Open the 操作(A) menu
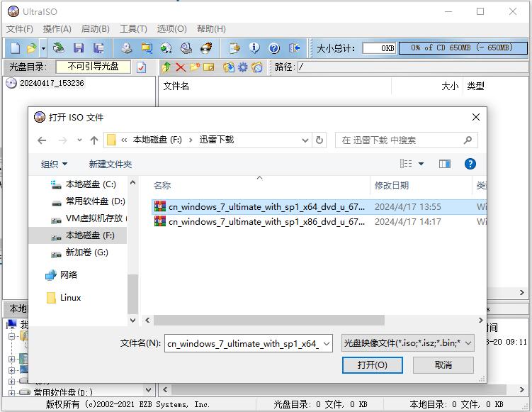532x412 pixels. click(x=57, y=29)
